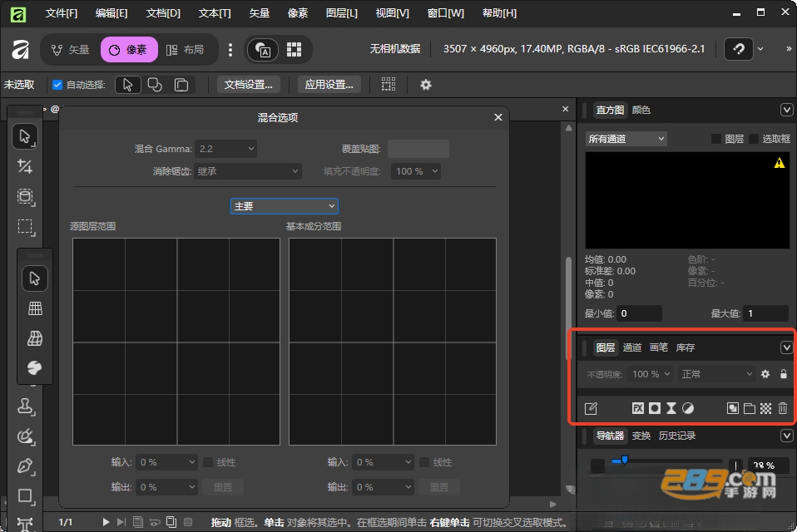Image resolution: width=797 pixels, height=532 pixels.
Task: Toggle the layer lock icon
Action: [x=784, y=374]
